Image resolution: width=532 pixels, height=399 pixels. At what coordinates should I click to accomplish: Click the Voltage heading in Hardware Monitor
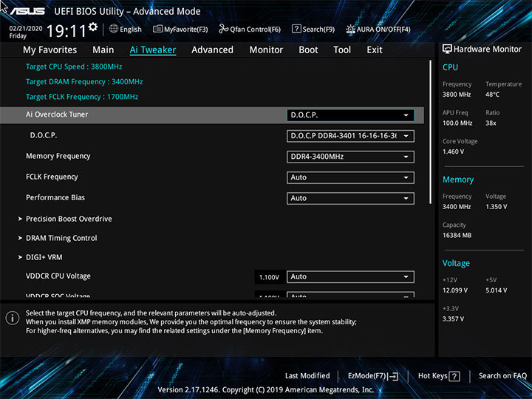click(x=457, y=263)
